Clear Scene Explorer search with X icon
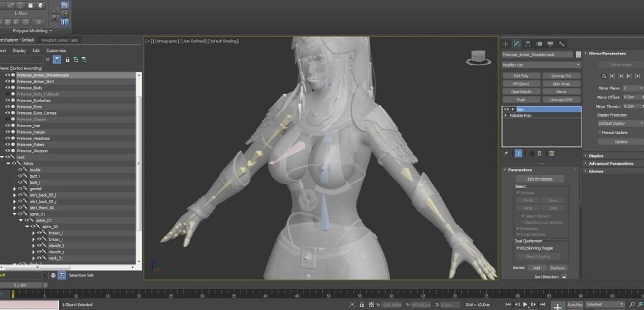 (x=48, y=60)
